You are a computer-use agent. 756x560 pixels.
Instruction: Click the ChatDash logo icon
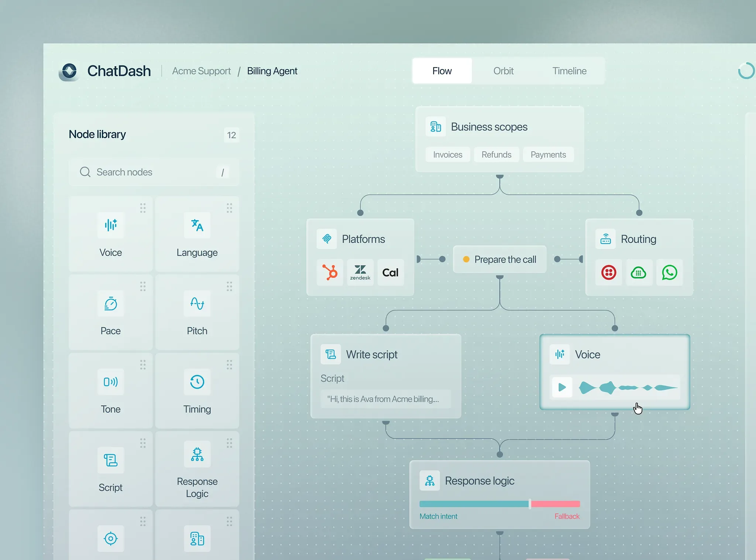(69, 71)
